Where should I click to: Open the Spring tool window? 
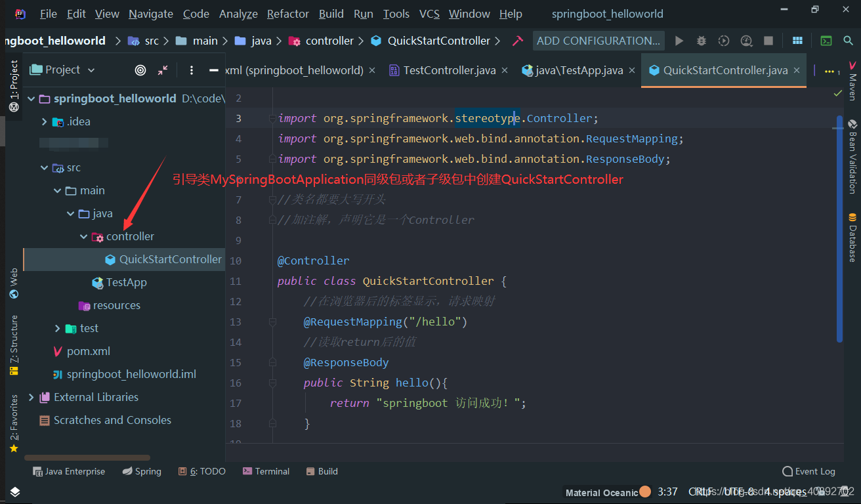click(142, 471)
